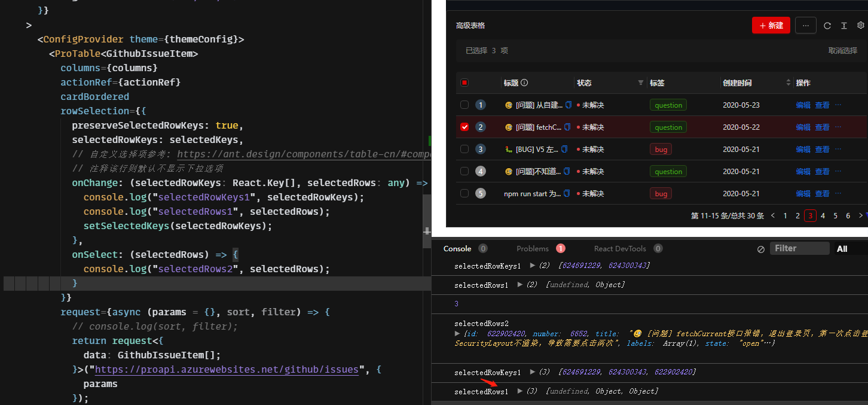This screenshot has width=868, height=405.
Task: Click the red 新建 button
Action: [x=771, y=25]
